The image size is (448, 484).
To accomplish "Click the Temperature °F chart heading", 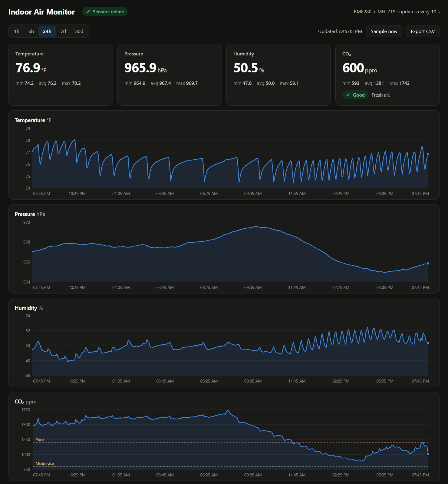I will [33, 120].
